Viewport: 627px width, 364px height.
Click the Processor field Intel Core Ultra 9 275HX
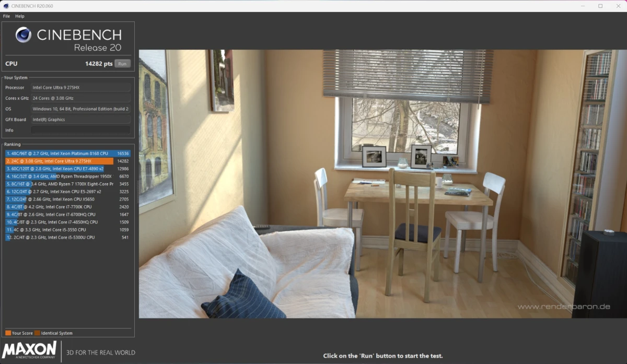(x=80, y=87)
